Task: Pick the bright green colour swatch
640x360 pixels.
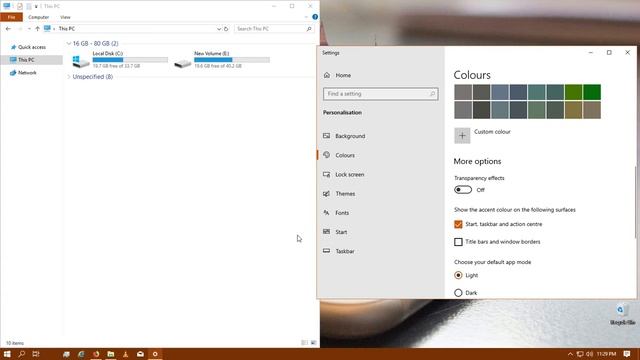Action: [592, 92]
